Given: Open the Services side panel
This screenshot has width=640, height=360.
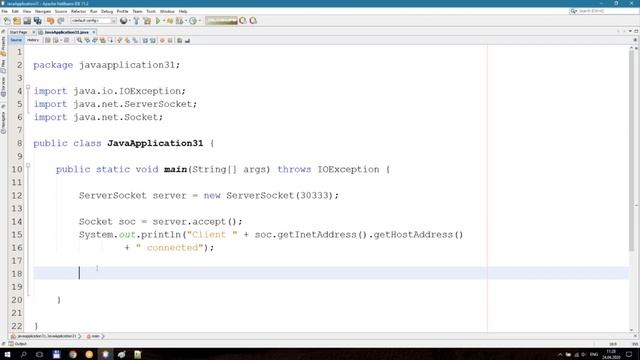Looking at the screenshot, I should (3, 87).
